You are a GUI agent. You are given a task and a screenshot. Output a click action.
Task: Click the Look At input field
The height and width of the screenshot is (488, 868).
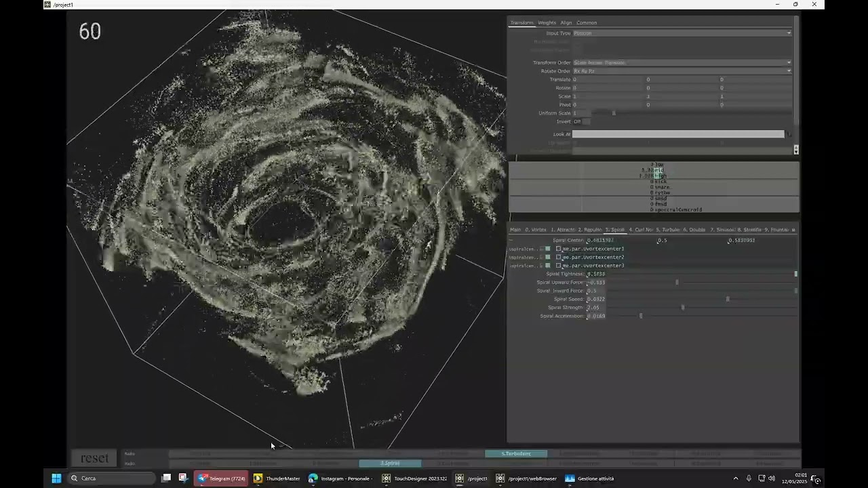678,134
